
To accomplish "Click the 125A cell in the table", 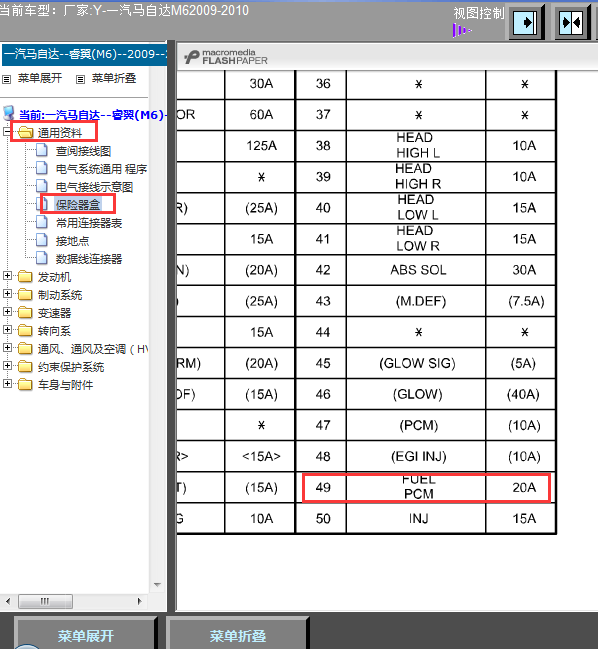I will [260, 146].
